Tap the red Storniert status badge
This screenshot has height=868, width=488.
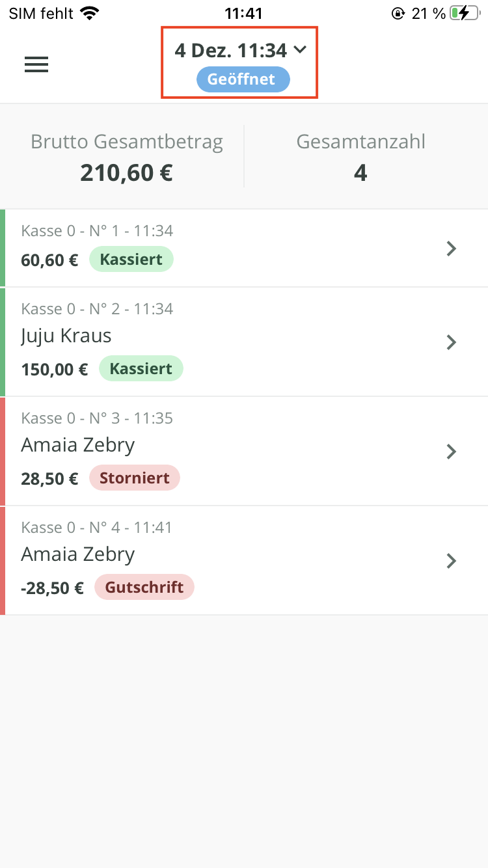pyautogui.click(x=135, y=478)
